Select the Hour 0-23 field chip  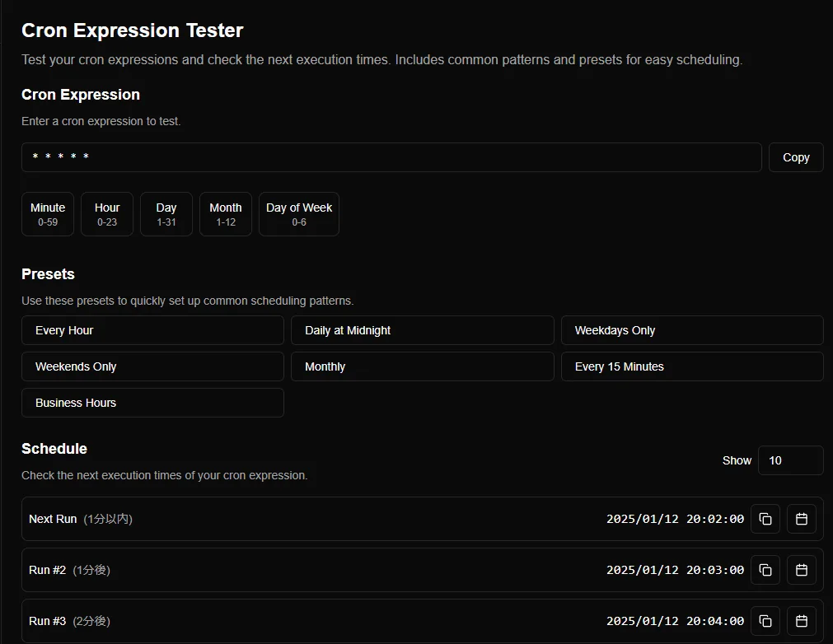pyautogui.click(x=106, y=213)
